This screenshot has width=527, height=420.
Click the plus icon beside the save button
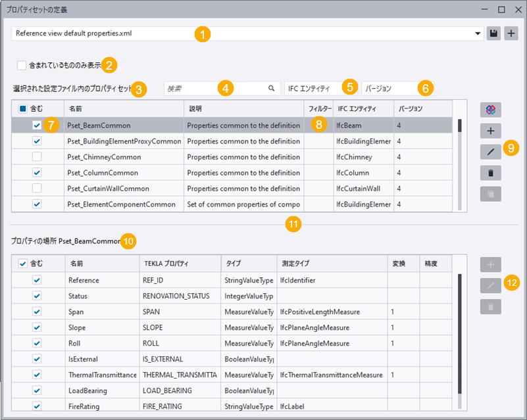[x=511, y=34]
